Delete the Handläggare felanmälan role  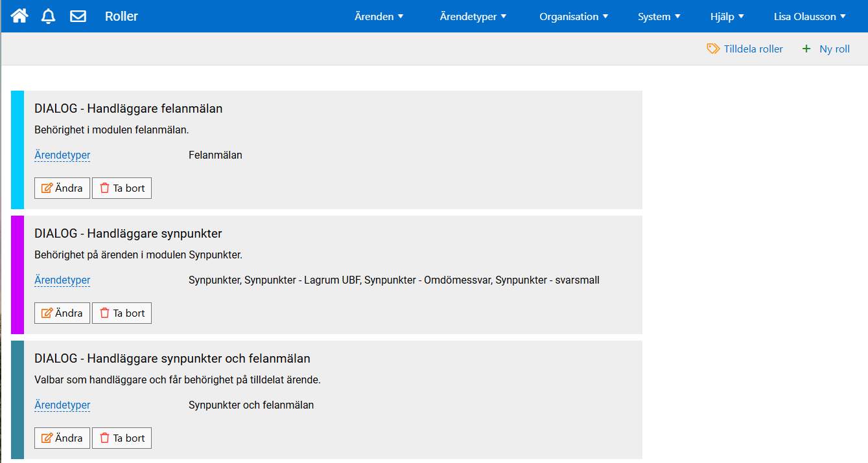[x=122, y=188]
